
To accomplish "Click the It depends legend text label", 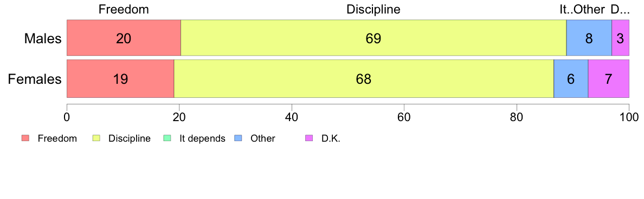I will pos(203,138).
